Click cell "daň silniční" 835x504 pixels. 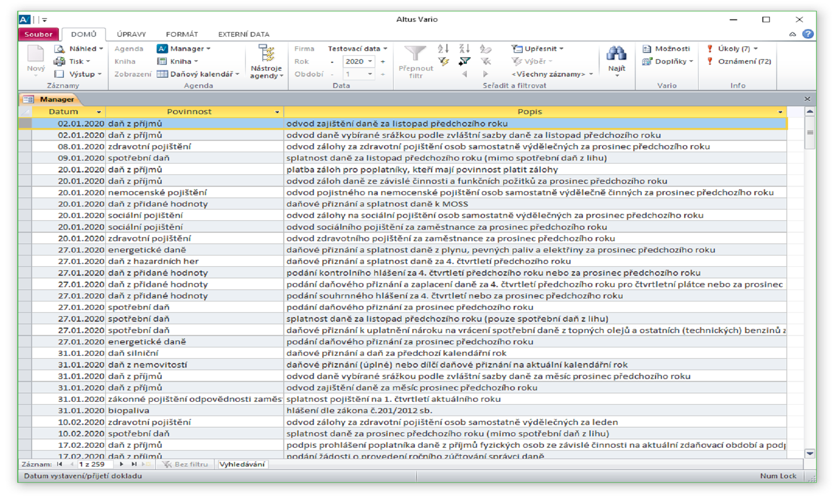(x=194, y=353)
